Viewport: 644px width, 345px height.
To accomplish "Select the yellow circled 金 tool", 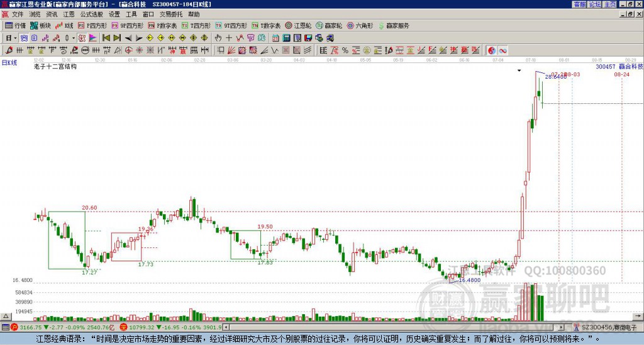I will click(367, 50).
